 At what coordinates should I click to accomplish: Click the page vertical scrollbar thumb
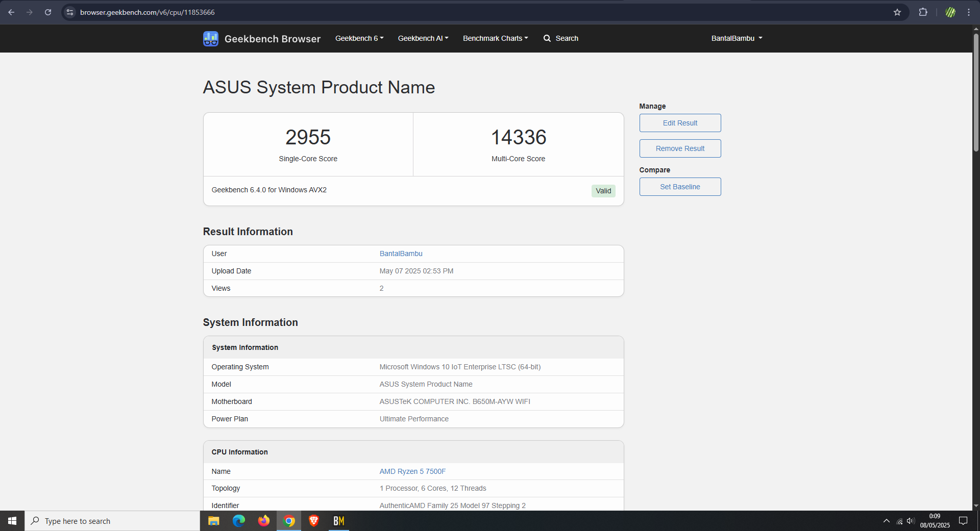[976, 92]
